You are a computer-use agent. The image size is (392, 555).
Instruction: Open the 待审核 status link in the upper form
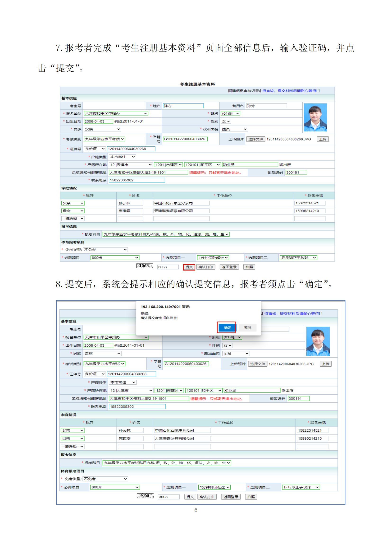(x=290, y=91)
